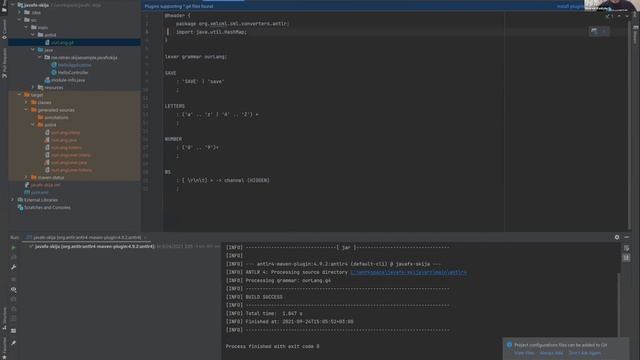Collapse the main folder
The width and height of the screenshot is (640, 360).
26,27
